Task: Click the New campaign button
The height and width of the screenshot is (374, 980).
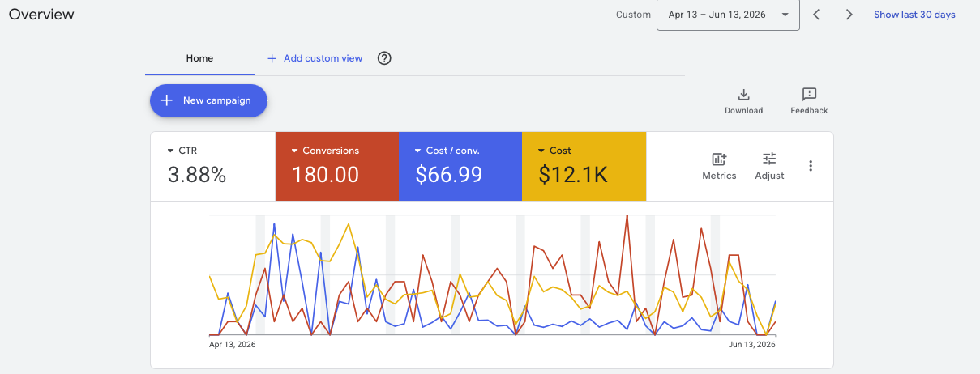Action: 208,100
